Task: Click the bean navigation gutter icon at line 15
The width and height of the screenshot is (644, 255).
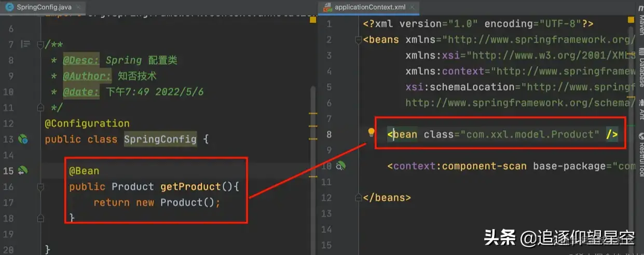Action: [x=23, y=170]
